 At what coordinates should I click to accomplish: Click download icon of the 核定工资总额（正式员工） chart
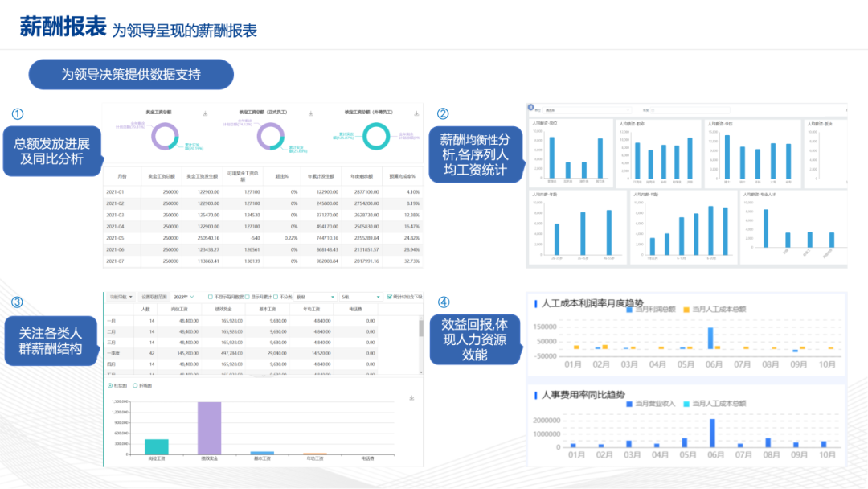tap(310, 113)
